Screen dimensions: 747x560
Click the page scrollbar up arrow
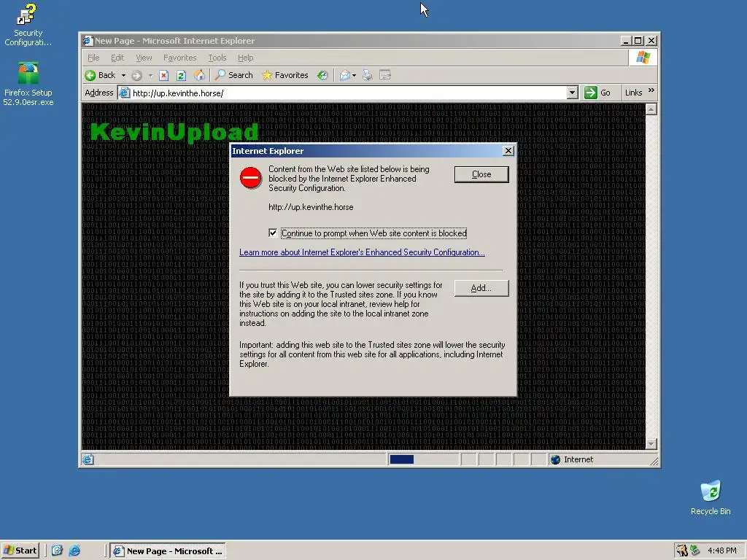651,109
